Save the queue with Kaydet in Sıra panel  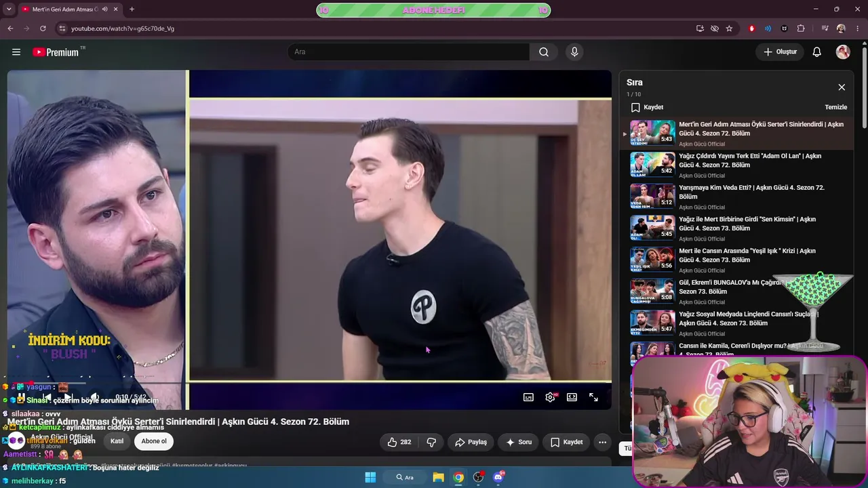647,107
